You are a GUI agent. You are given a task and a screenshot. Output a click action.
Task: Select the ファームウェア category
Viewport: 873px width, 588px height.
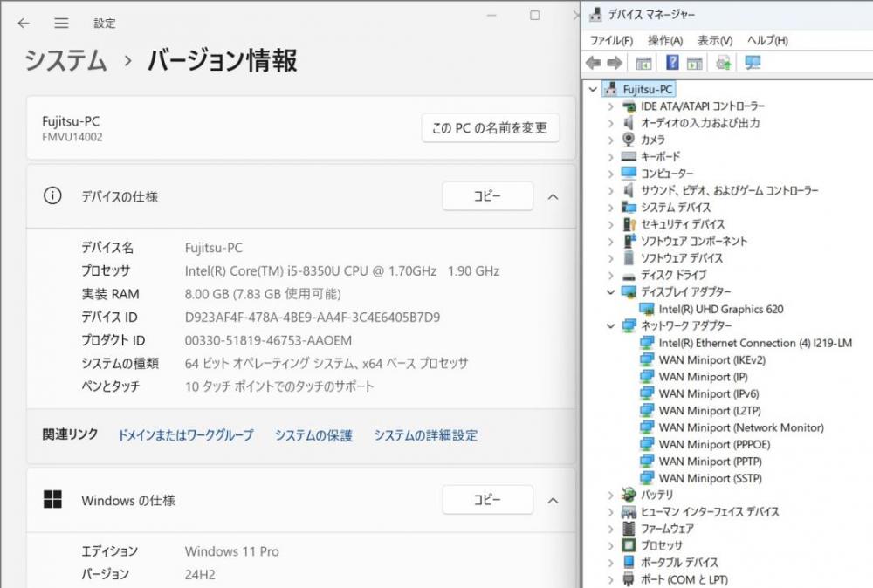pyautogui.click(x=667, y=529)
